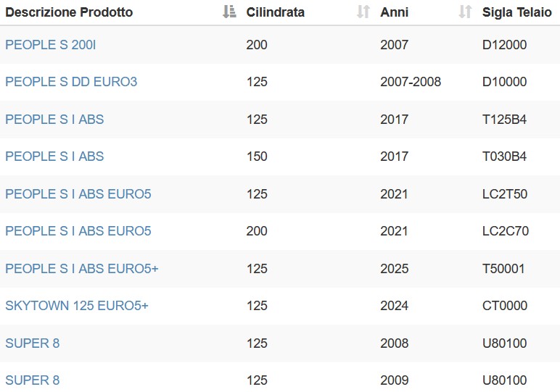Select the Descrizione Prodotto column header

point(69,12)
